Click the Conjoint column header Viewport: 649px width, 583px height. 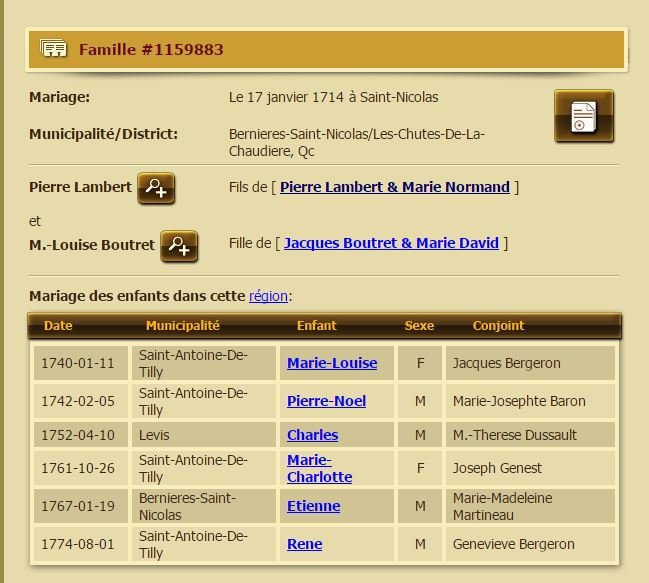tap(498, 326)
